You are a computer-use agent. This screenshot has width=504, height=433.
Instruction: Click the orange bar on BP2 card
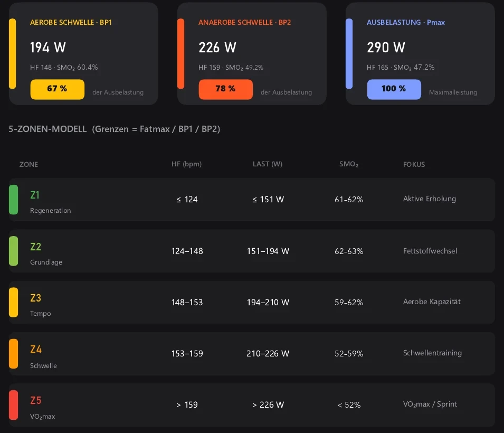(x=180, y=53)
